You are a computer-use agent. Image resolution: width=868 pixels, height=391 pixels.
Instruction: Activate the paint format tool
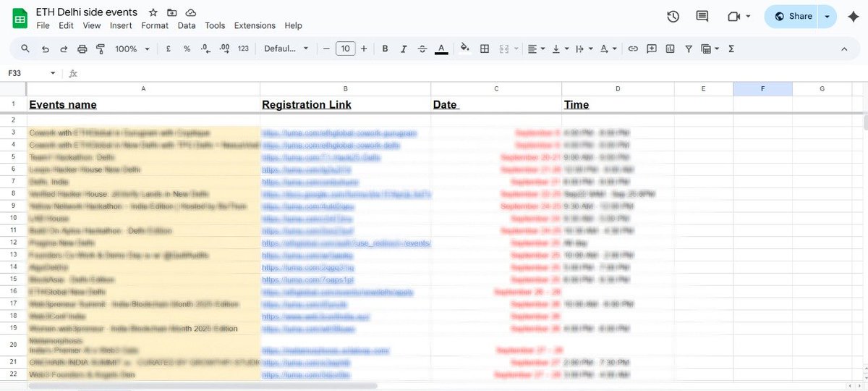pos(101,49)
